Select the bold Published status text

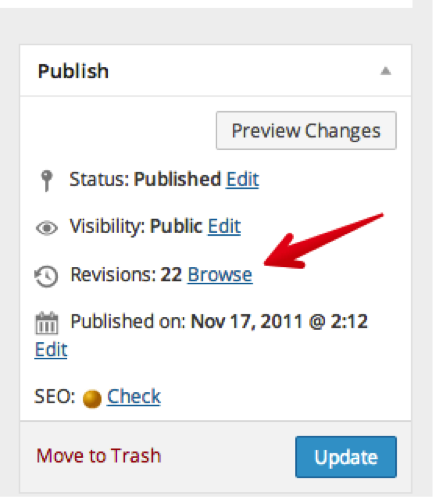pos(177,179)
